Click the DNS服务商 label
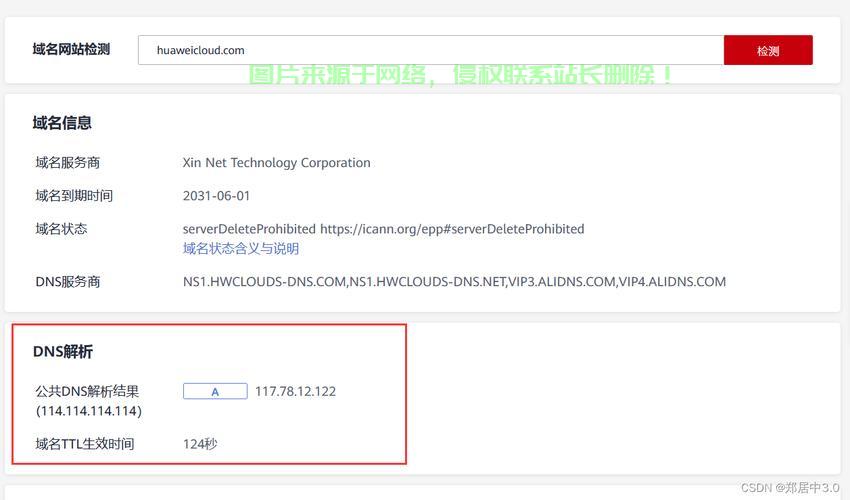This screenshot has width=850, height=500. (x=68, y=281)
